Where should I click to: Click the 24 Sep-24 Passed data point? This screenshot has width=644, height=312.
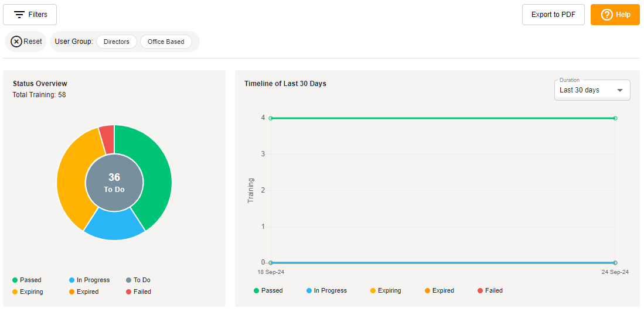[615, 118]
